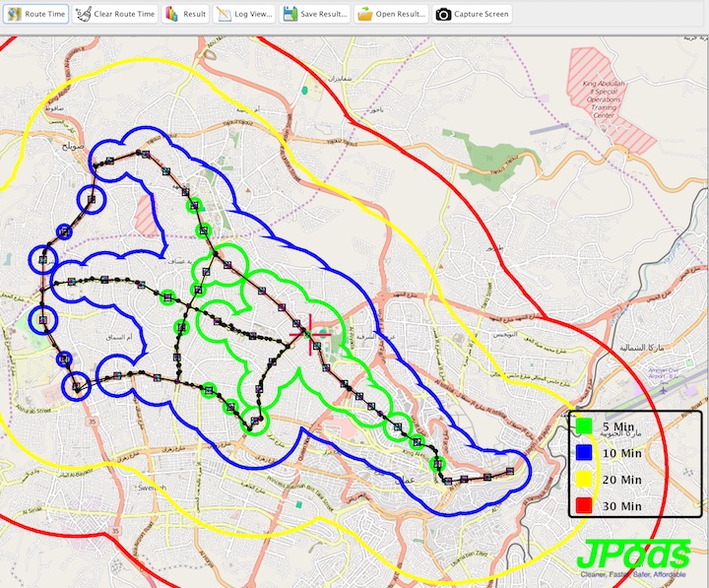The image size is (709, 588).
Task: Select the green 5 Min legend swatch
Action: coord(584,428)
